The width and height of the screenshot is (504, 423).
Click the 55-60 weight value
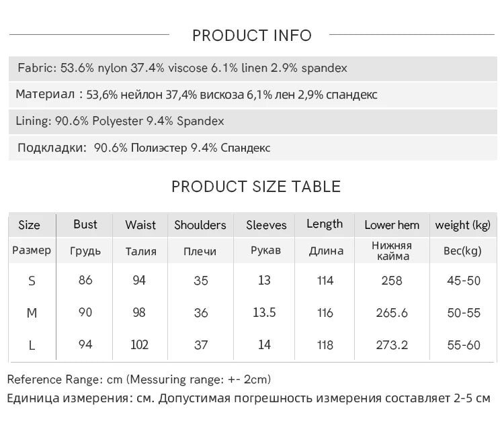464,345
